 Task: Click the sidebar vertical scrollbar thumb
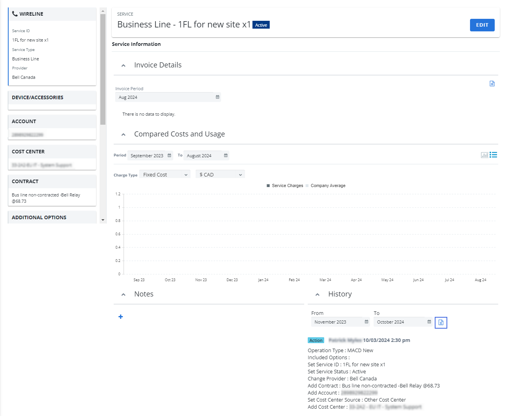[103, 69]
